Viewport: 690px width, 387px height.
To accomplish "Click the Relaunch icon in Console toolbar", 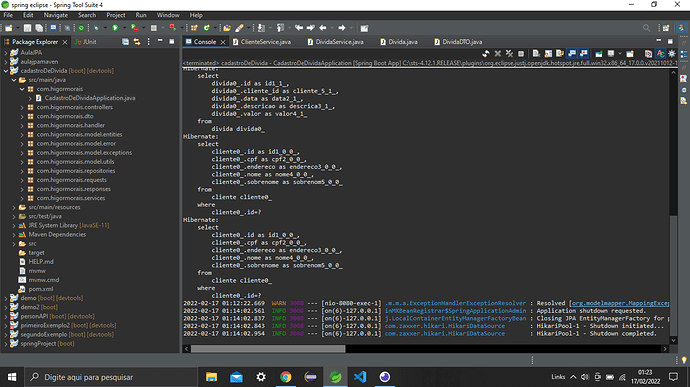I will point(486,54).
